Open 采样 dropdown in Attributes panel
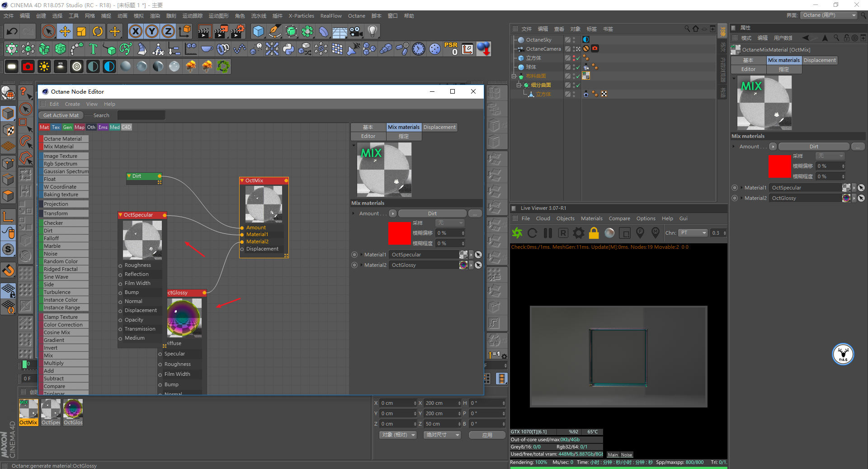868x469 pixels. click(830, 156)
